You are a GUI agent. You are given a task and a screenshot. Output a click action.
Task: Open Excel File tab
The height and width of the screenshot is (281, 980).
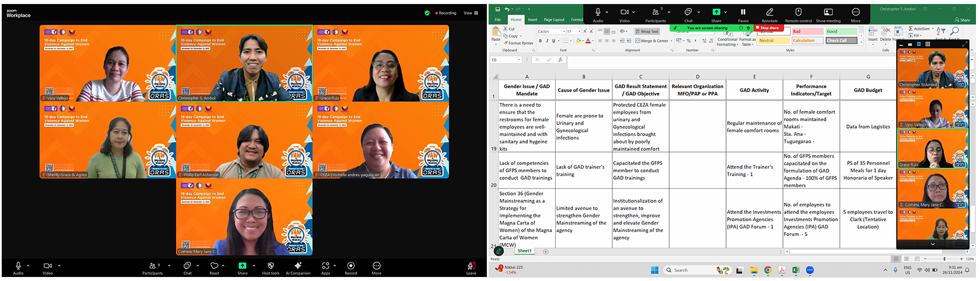click(498, 19)
